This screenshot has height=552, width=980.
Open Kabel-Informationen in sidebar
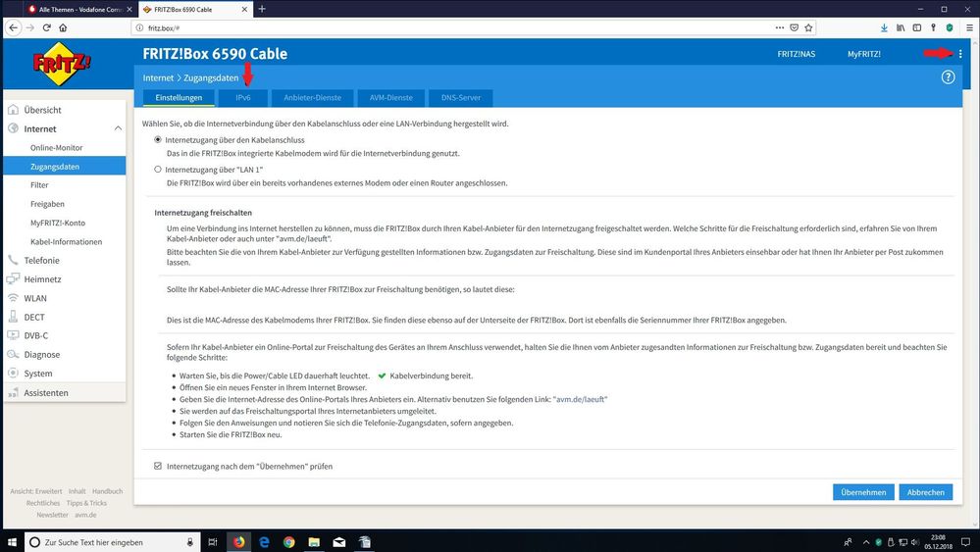(x=67, y=241)
